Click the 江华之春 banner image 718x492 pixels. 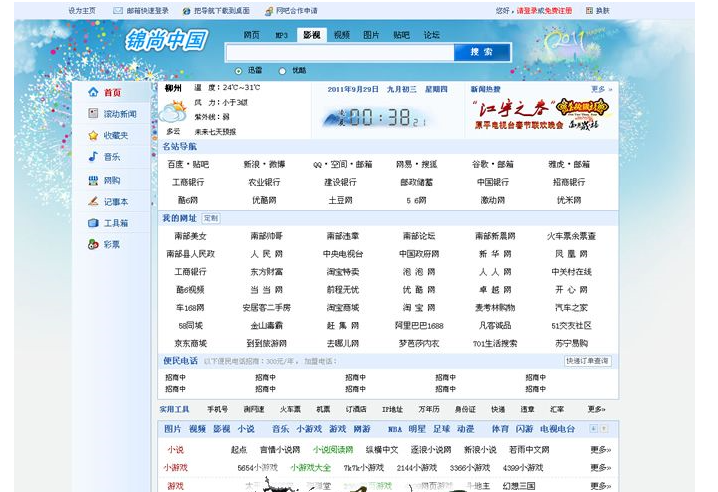point(542,114)
